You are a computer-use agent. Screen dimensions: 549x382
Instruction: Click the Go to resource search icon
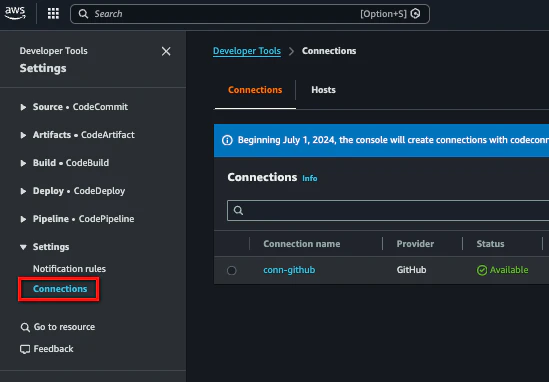(25, 327)
